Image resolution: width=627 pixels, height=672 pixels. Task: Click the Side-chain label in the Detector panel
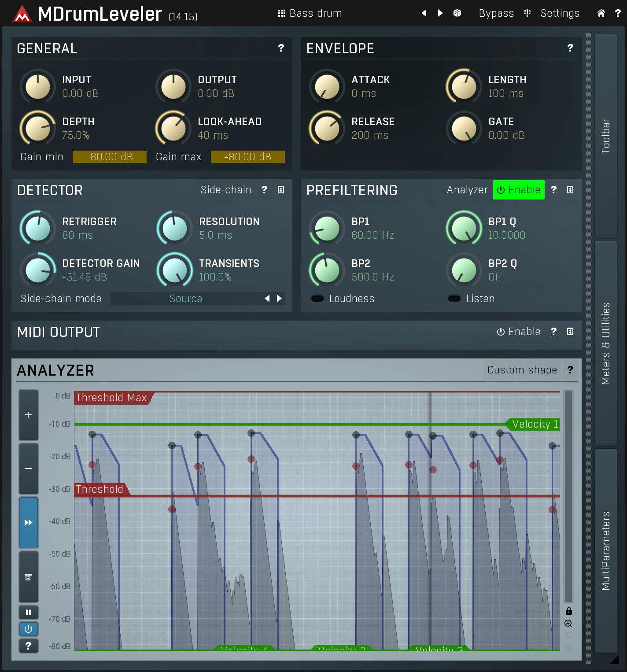click(225, 190)
